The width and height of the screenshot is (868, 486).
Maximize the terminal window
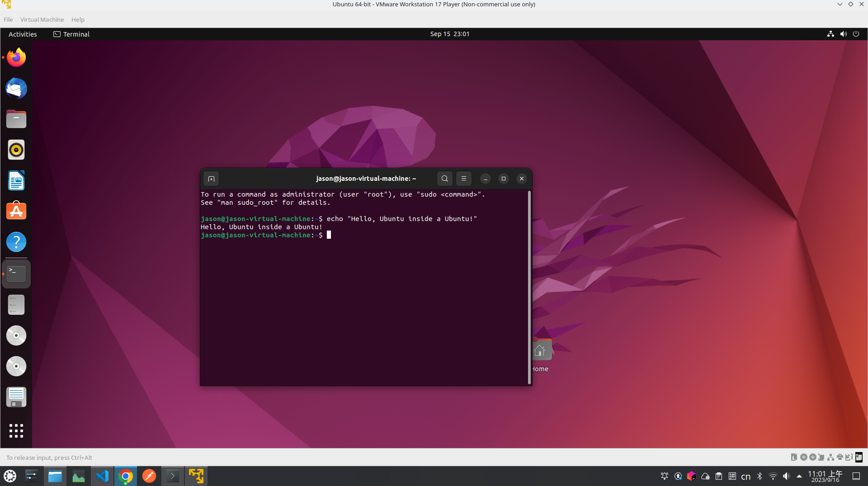point(504,179)
